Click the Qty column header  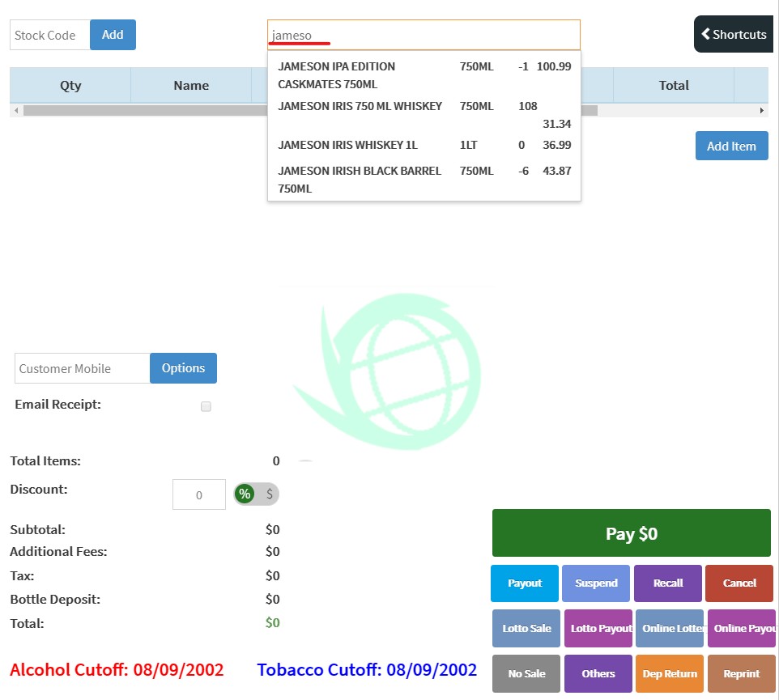pos(70,86)
